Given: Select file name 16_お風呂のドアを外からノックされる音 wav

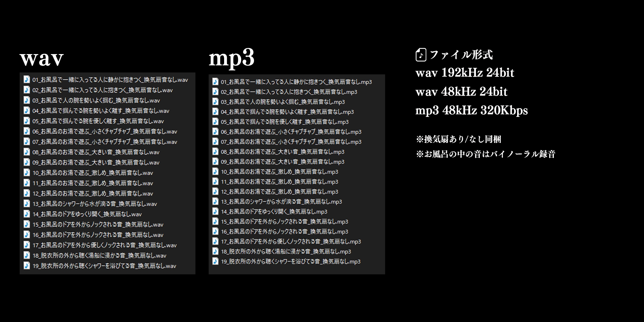Looking at the screenshot, I should (x=98, y=235).
